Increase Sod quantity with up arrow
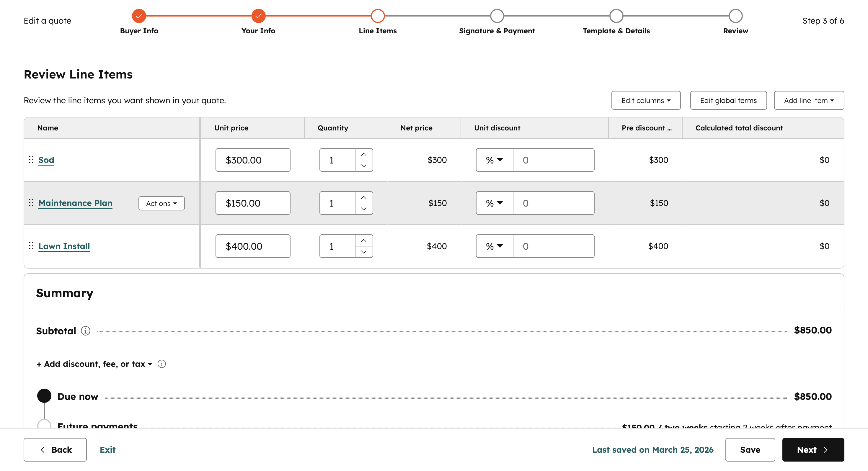 [x=363, y=154]
